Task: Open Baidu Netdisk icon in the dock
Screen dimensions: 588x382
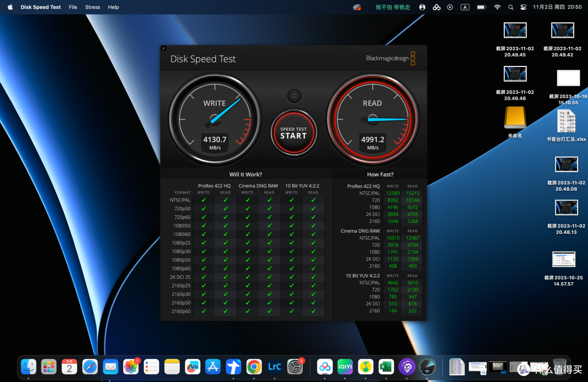Action: [324, 367]
